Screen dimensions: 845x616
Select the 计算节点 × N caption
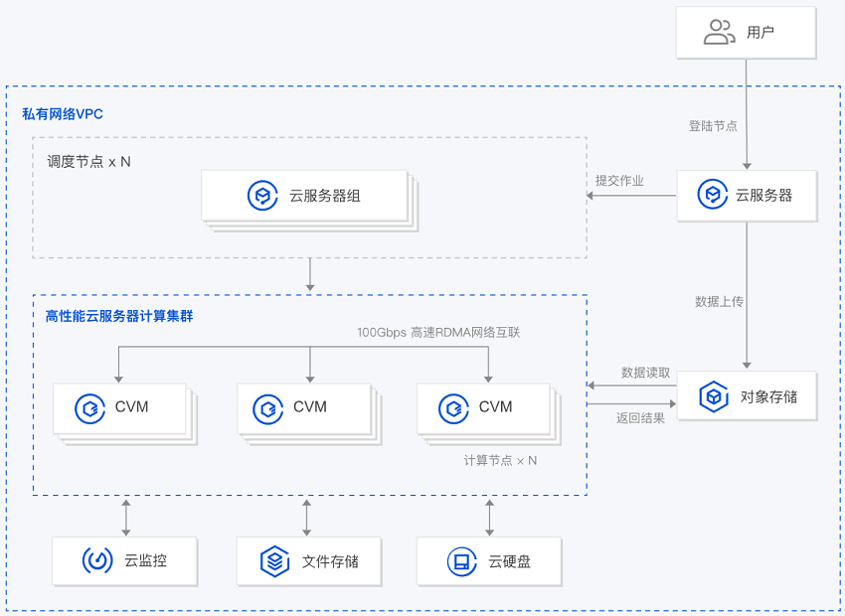500,461
